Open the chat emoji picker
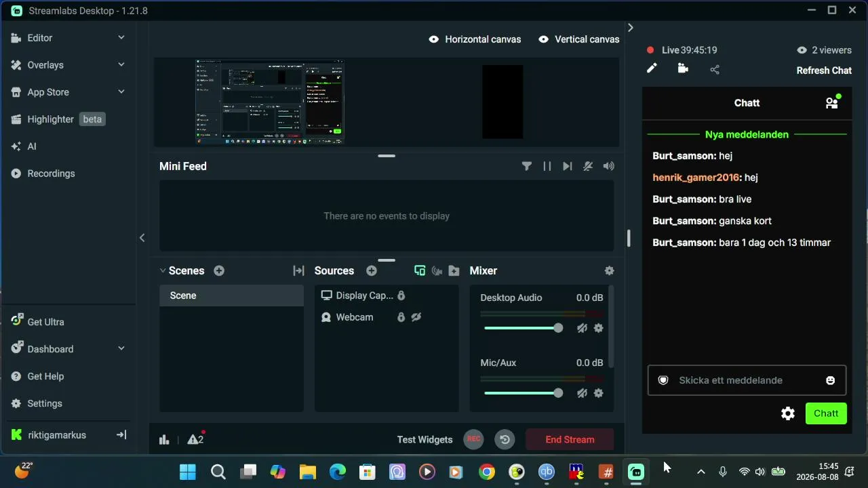This screenshot has width=868, height=488. coord(831,380)
